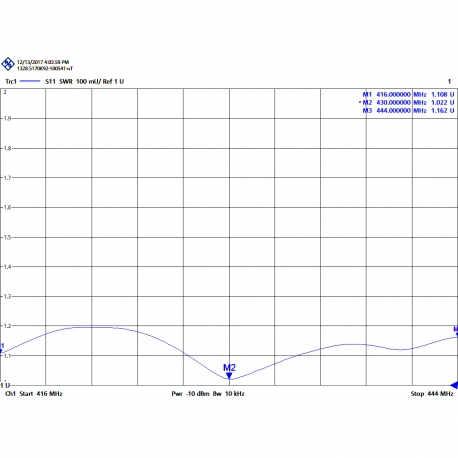Click the blue Trc1 trace color line
The image size is (458, 458).
point(30,81)
